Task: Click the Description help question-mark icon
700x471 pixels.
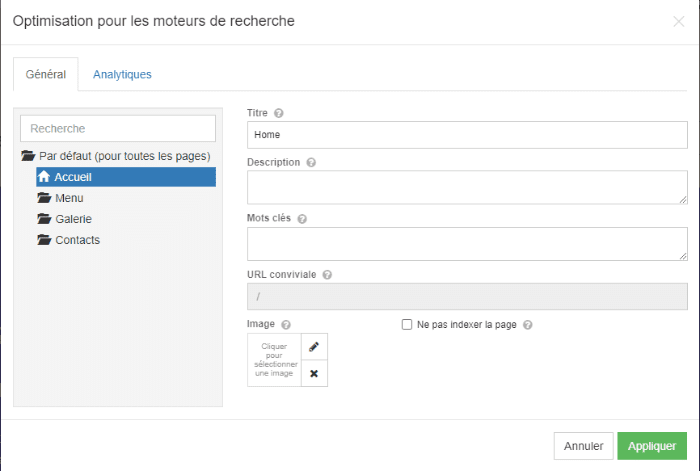Action: point(311,163)
